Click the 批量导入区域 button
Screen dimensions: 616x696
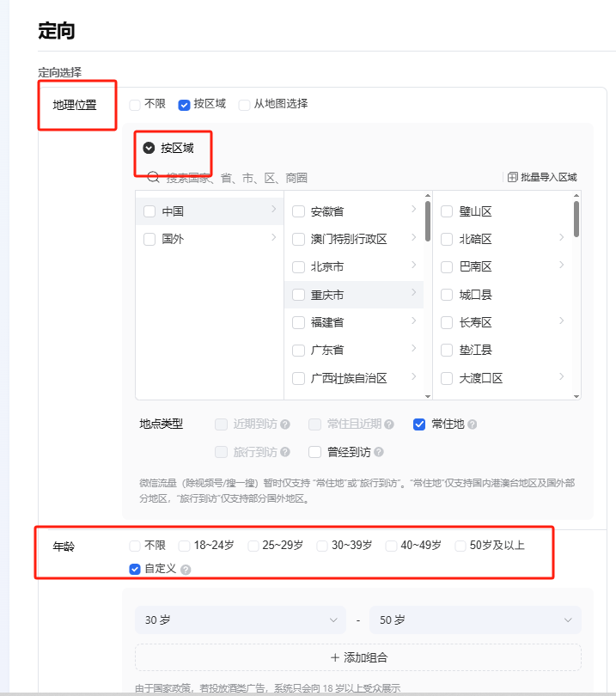click(542, 177)
